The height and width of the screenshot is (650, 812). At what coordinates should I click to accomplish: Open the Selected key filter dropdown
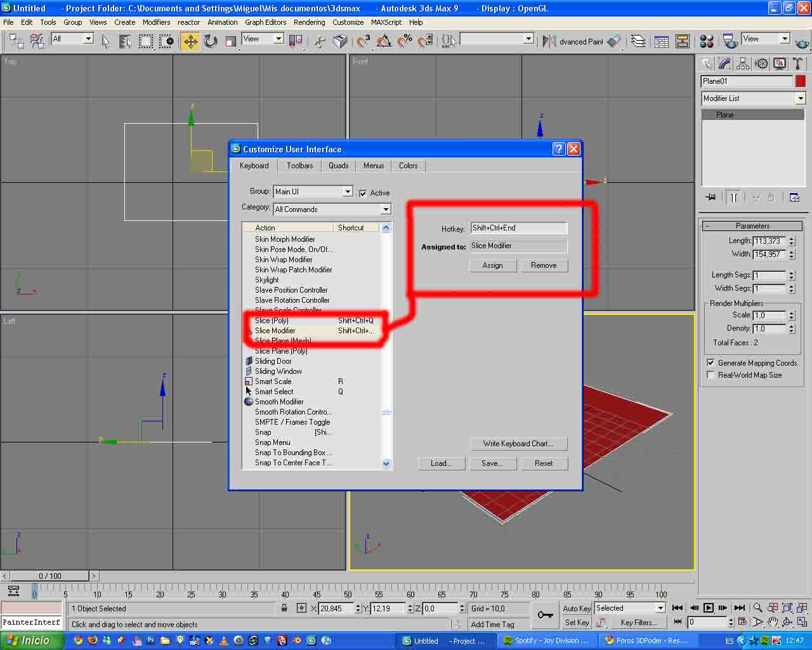(x=630, y=608)
